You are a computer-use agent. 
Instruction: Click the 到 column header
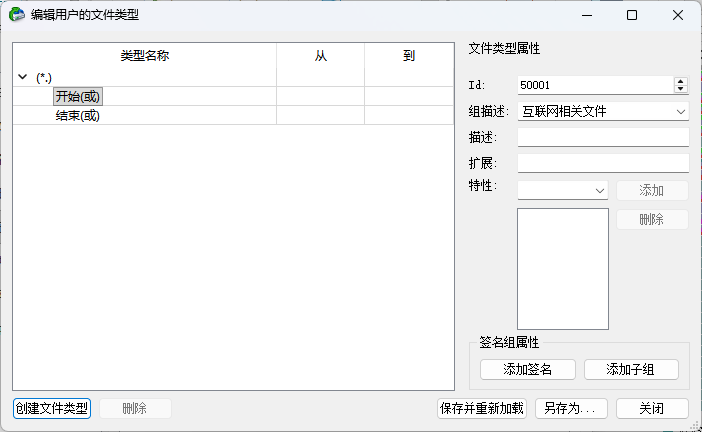point(409,56)
